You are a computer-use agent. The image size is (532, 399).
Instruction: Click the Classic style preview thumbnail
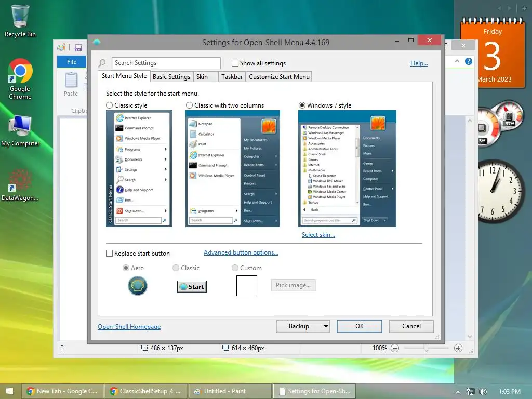point(139,169)
